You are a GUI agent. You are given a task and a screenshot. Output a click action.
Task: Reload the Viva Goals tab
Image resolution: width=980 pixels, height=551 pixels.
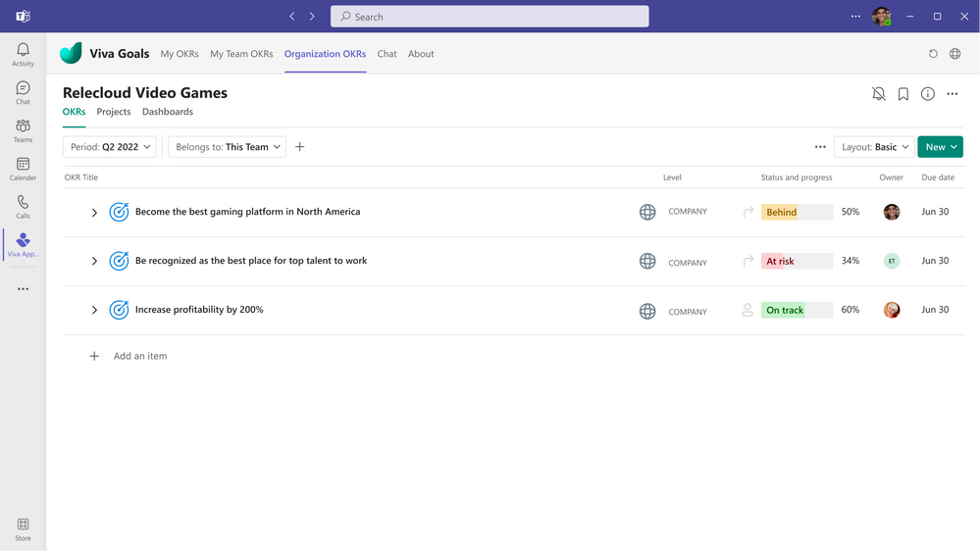pyautogui.click(x=933, y=54)
